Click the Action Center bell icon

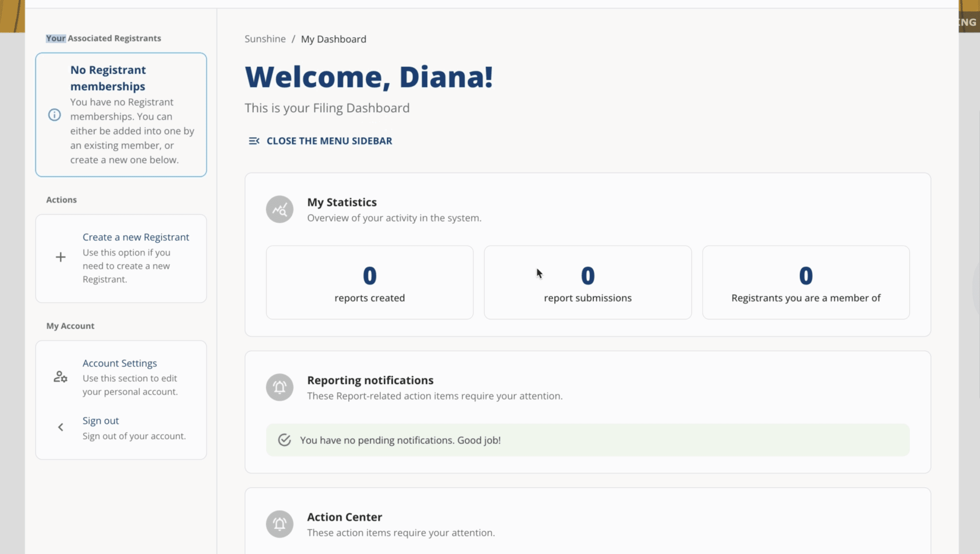tap(279, 524)
